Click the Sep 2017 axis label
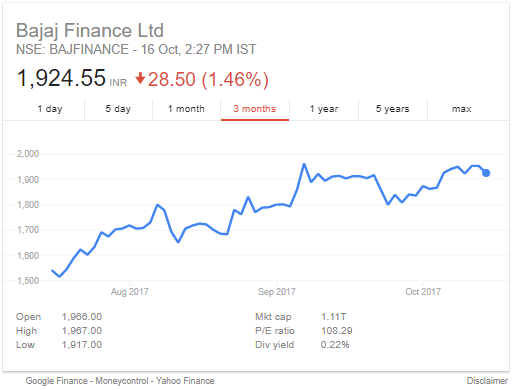This screenshot has width=512, height=390. click(277, 292)
